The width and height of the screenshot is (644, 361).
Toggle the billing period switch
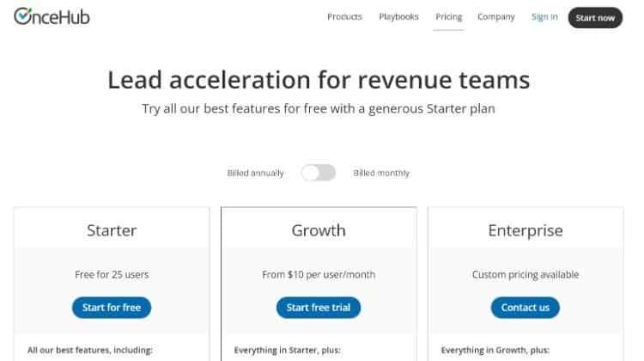318,173
